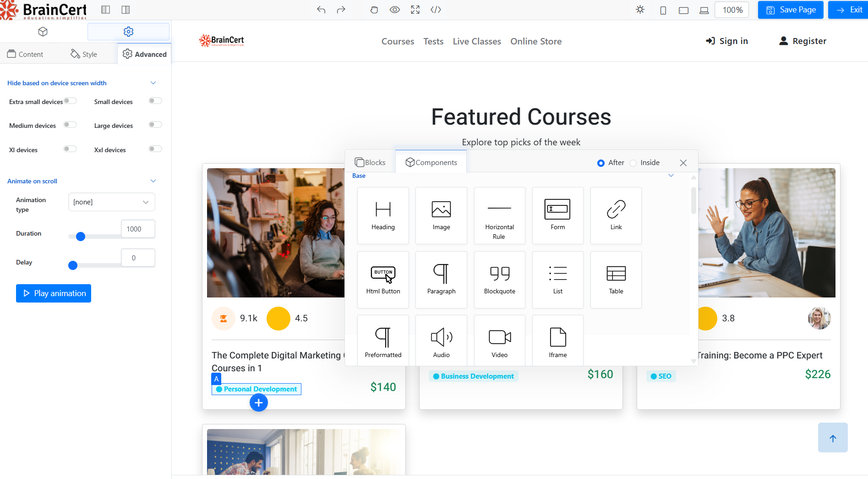Add a Horizontal Rule component

[499, 215]
